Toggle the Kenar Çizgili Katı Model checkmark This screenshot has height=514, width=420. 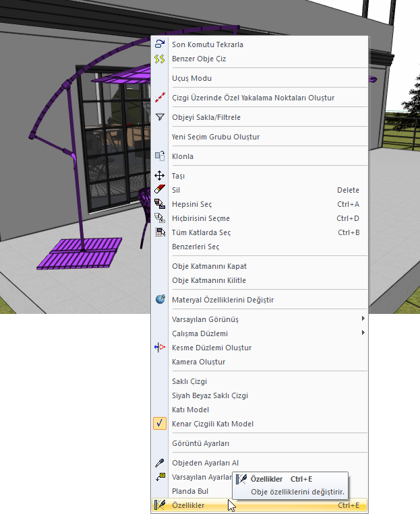click(160, 424)
